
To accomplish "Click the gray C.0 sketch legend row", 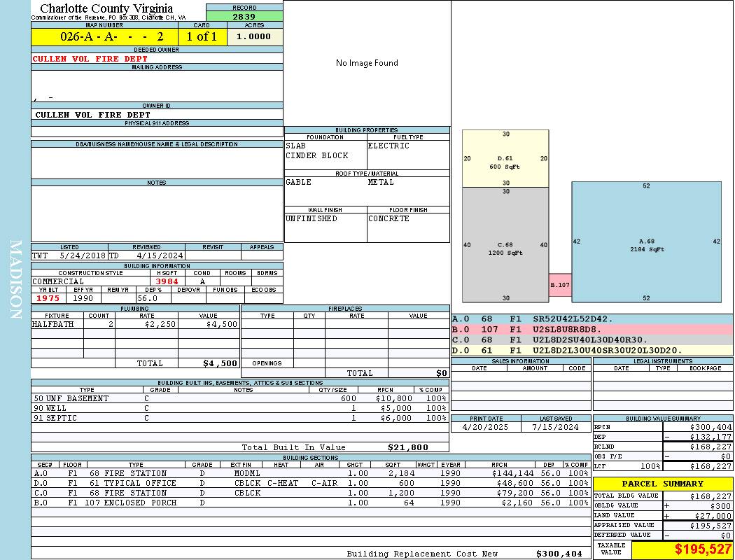I will coord(592,339).
